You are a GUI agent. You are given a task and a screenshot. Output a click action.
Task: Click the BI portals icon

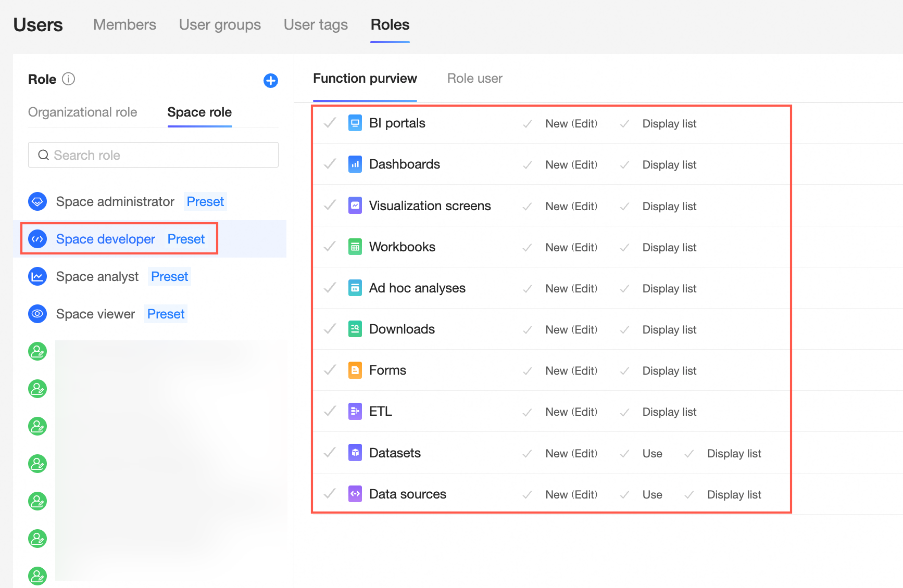coord(355,123)
